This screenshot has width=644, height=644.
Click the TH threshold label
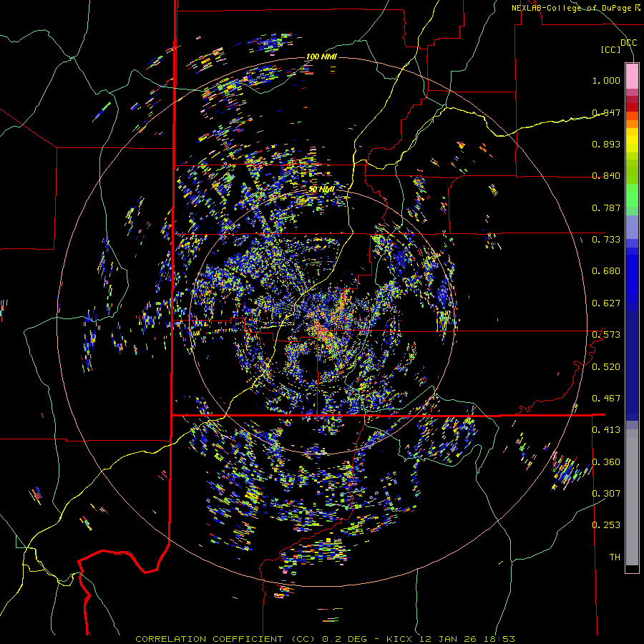pos(615,557)
